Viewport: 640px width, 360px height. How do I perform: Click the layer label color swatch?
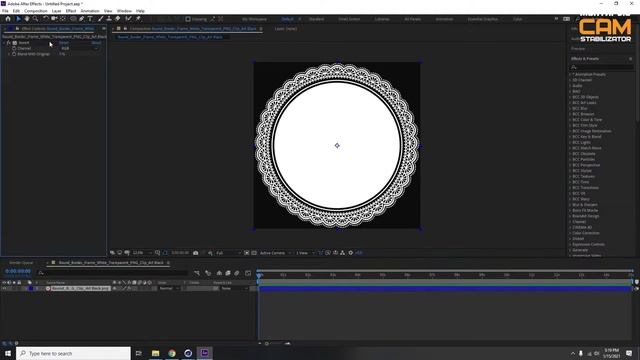(31, 289)
